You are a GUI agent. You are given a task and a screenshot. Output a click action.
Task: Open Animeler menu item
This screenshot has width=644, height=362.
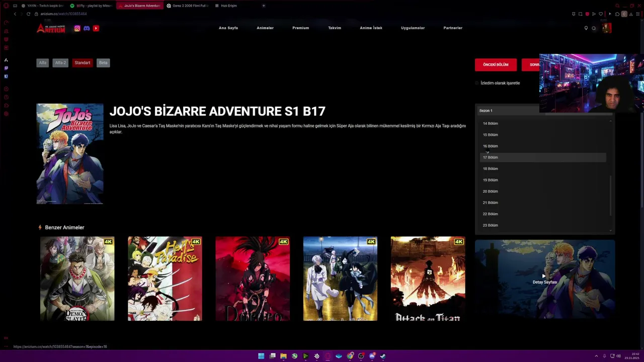265,28
